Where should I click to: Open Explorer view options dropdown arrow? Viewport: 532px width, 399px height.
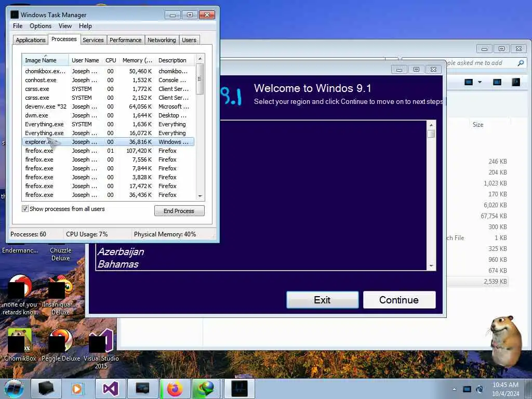480,82
